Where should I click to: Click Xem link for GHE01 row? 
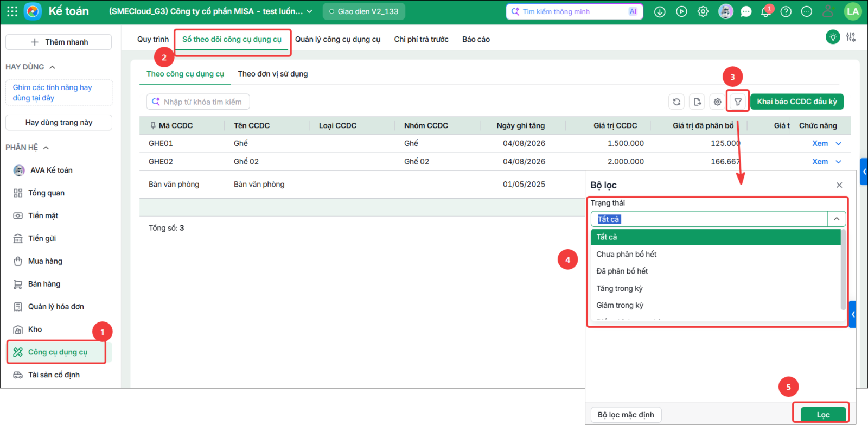[x=820, y=144]
